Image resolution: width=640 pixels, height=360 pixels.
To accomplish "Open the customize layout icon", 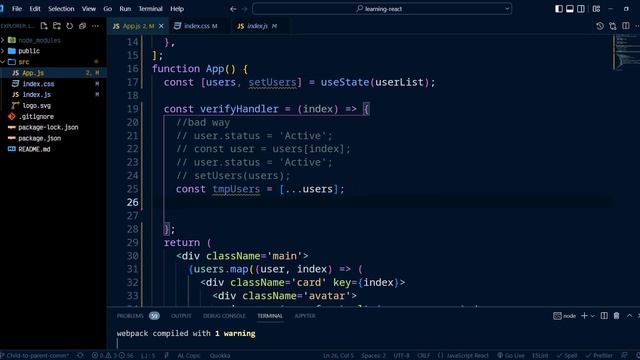I will pos(596,9).
